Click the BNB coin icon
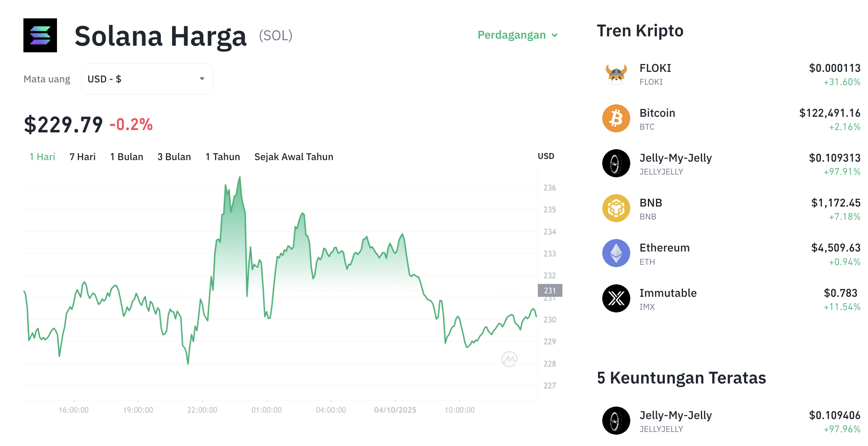This screenshot has height=446, width=868. 616,208
